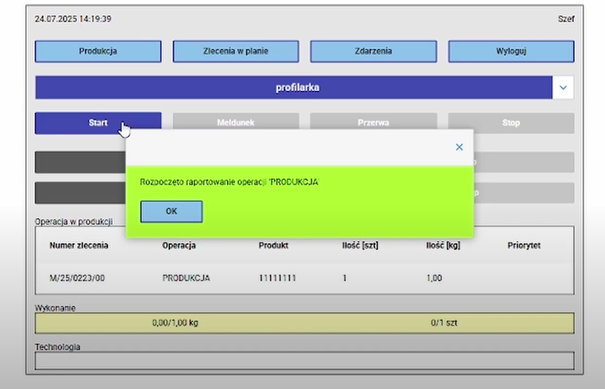Image resolution: width=605 pixels, height=389 pixels.
Task: Click product code 1111111
Action: [277, 278]
